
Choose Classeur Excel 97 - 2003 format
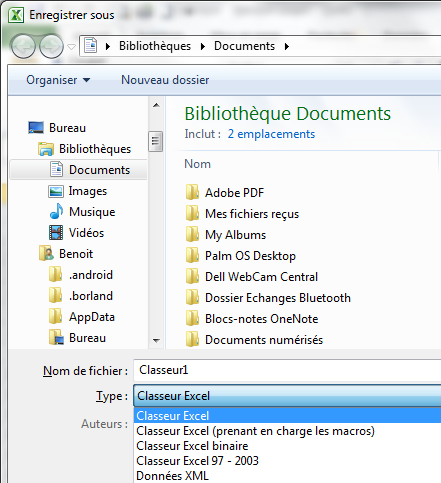197,461
